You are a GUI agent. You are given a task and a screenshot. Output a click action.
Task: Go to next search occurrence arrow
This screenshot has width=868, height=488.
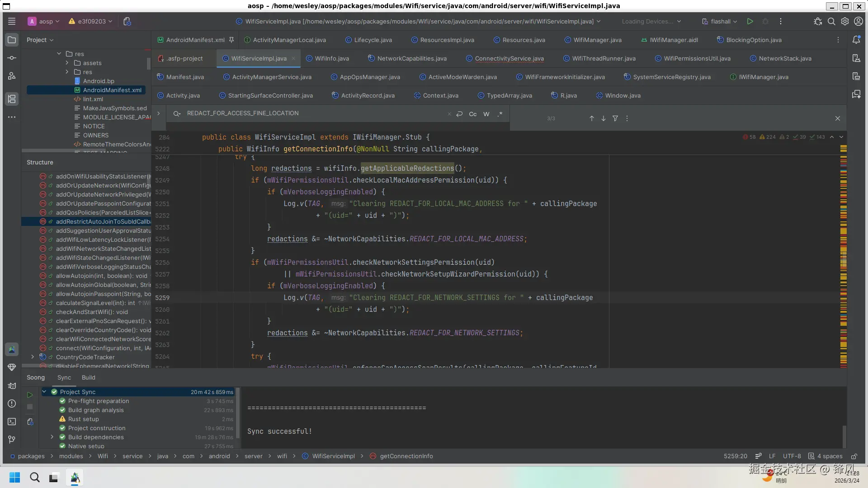coord(604,118)
